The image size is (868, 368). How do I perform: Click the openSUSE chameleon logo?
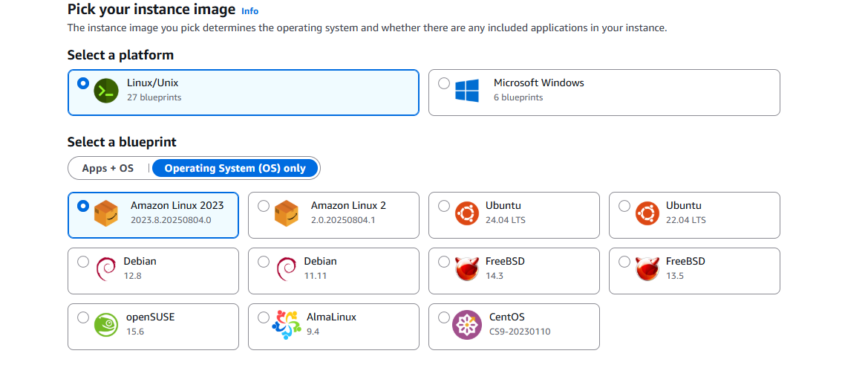coord(105,326)
